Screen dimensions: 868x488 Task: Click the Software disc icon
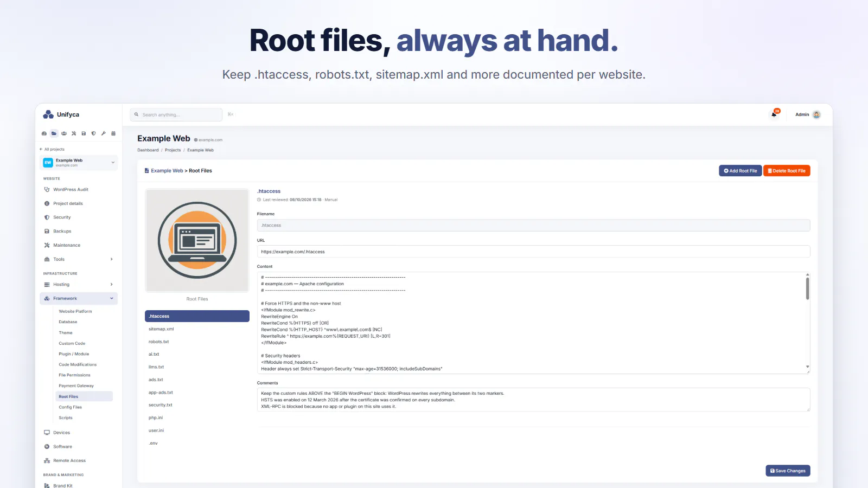pyautogui.click(x=47, y=447)
